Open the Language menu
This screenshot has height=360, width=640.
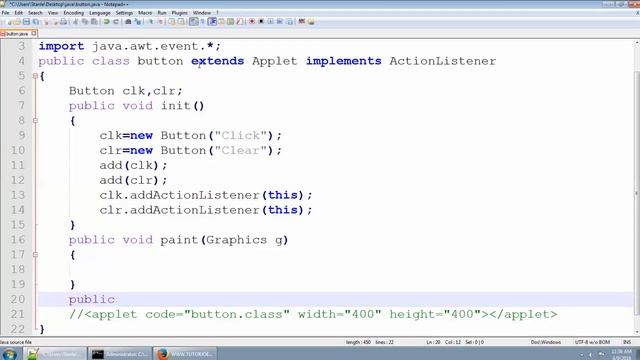(x=100, y=13)
